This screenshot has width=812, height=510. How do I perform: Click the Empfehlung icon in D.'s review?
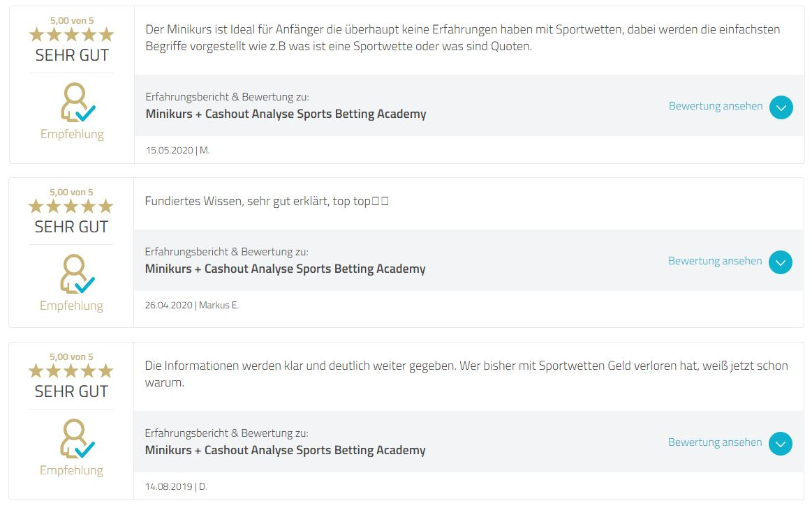tap(75, 439)
